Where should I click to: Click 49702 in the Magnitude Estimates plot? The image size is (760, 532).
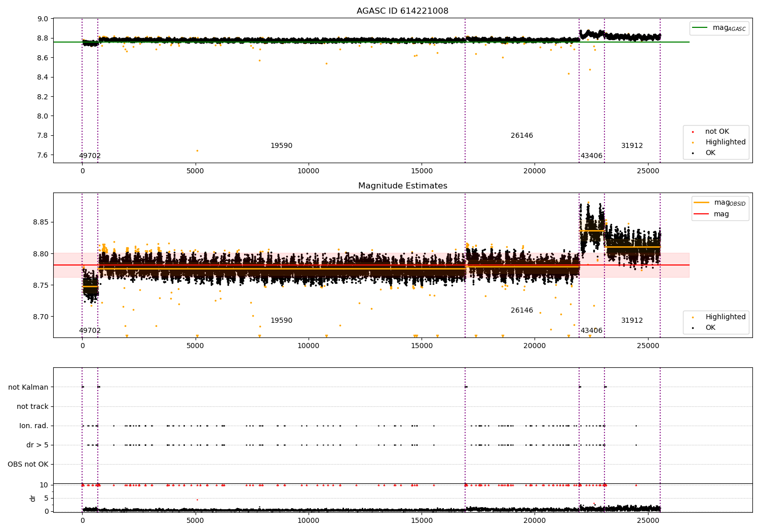[x=90, y=331]
